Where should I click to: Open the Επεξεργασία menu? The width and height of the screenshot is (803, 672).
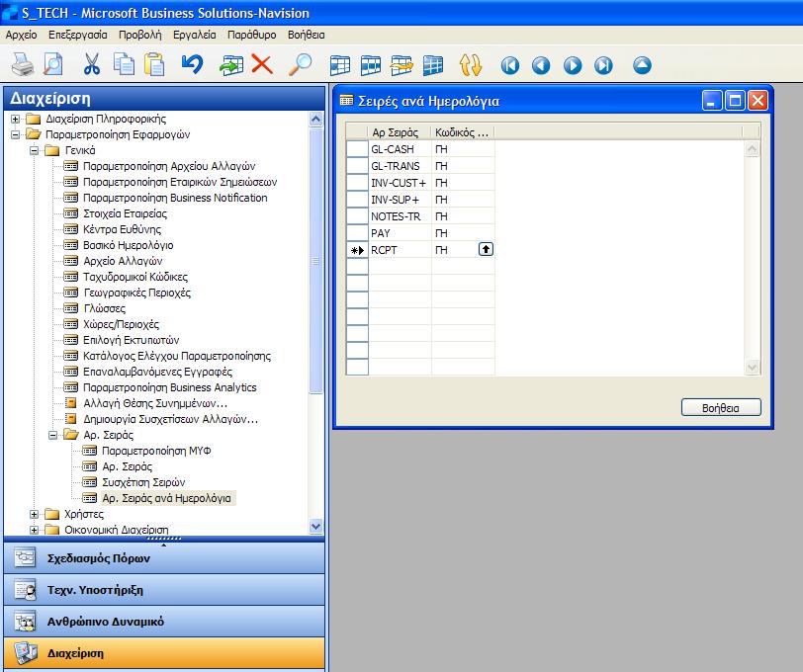click(78, 35)
